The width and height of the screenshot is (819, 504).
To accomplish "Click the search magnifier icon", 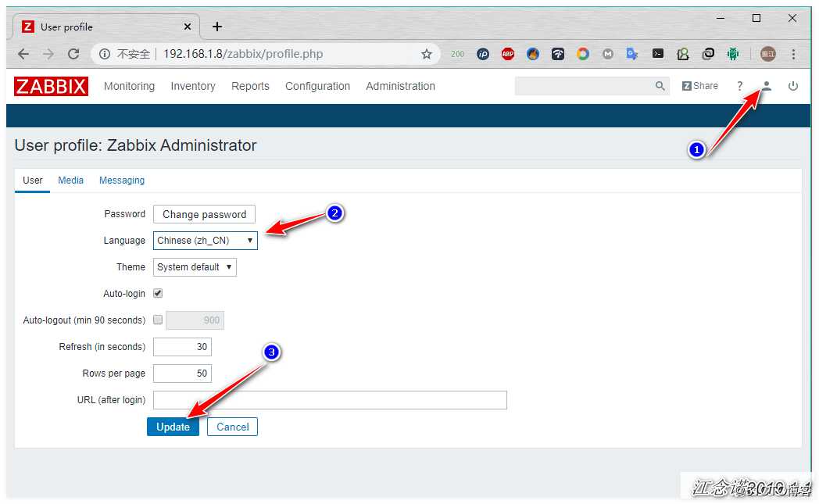I will click(x=660, y=86).
